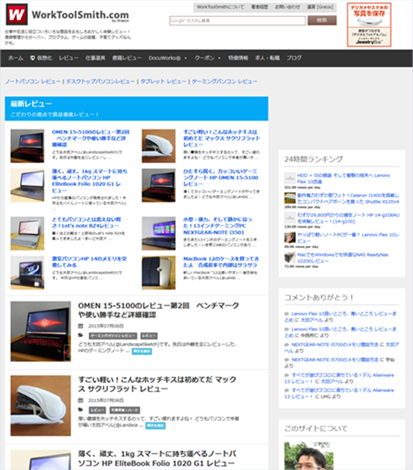Expand the クーポン dropdown menu
This screenshot has width=413, height=470.
[x=207, y=58]
